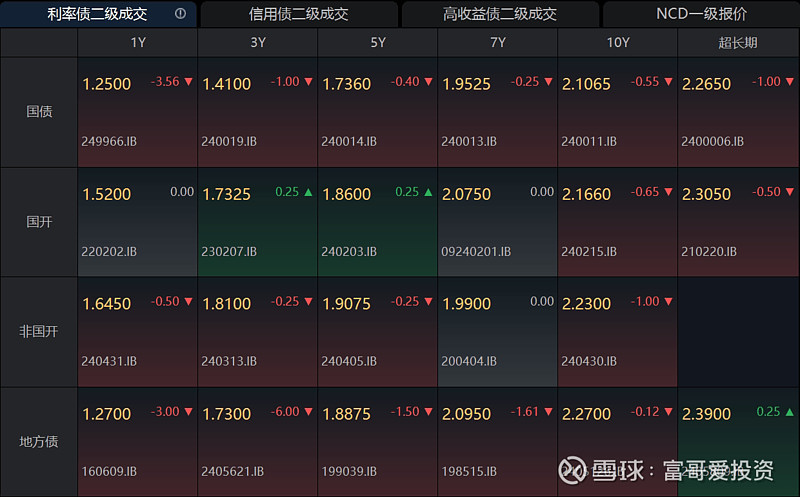Screen dimensions: 800x497
Task: Click yield value 2.3900
Action: coord(706,414)
